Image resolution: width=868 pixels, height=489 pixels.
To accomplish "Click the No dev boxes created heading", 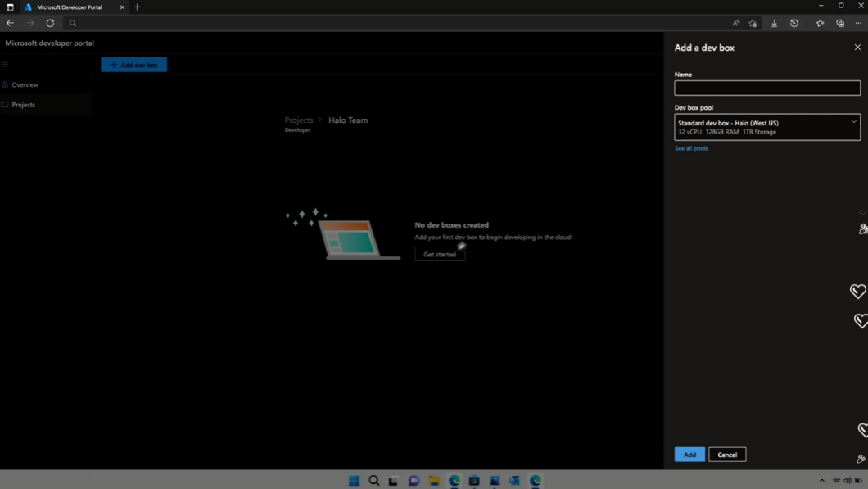I will click(x=452, y=225).
